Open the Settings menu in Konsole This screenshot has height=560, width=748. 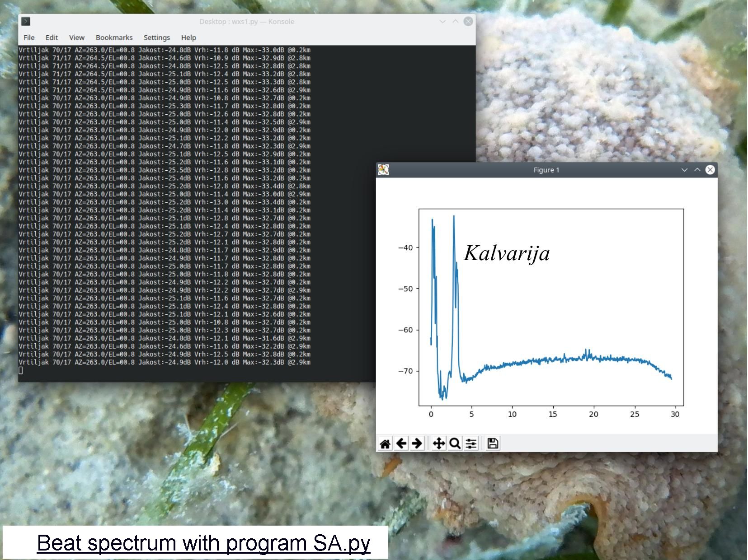(156, 37)
